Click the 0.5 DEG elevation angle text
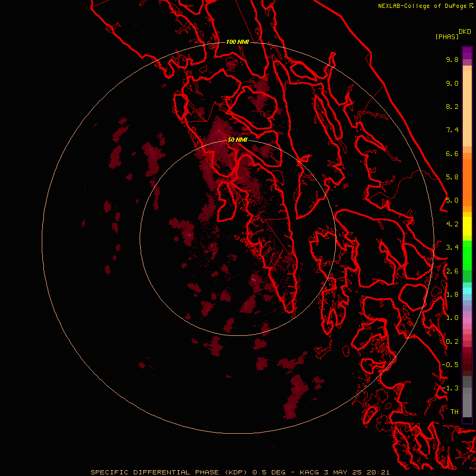 coord(269,472)
